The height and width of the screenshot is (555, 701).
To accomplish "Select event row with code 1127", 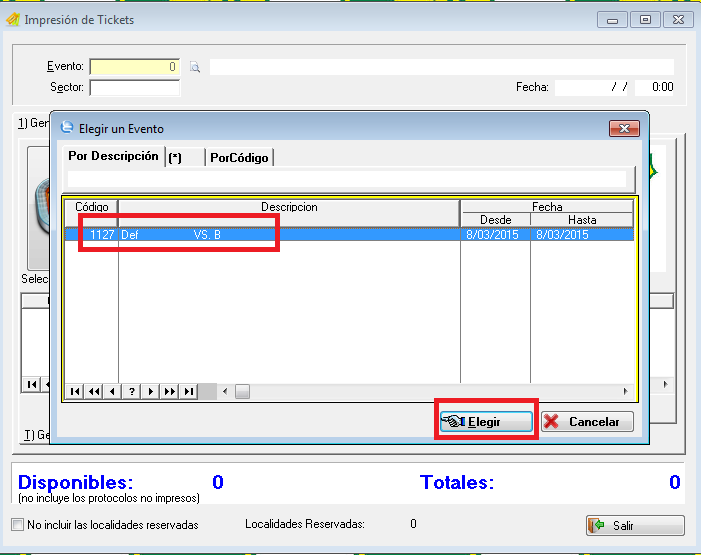I will pos(300,235).
